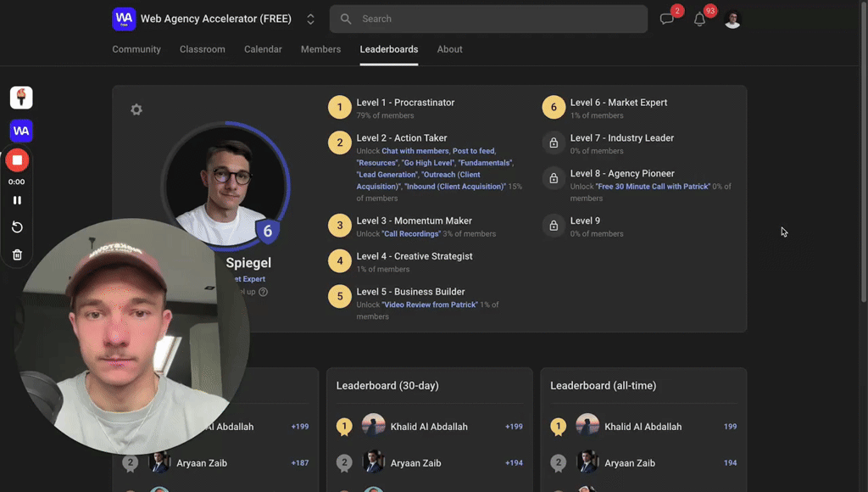Open Khalid Al Abdallah in 30-day leaderboard

pyautogui.click(x=429, y=427)
